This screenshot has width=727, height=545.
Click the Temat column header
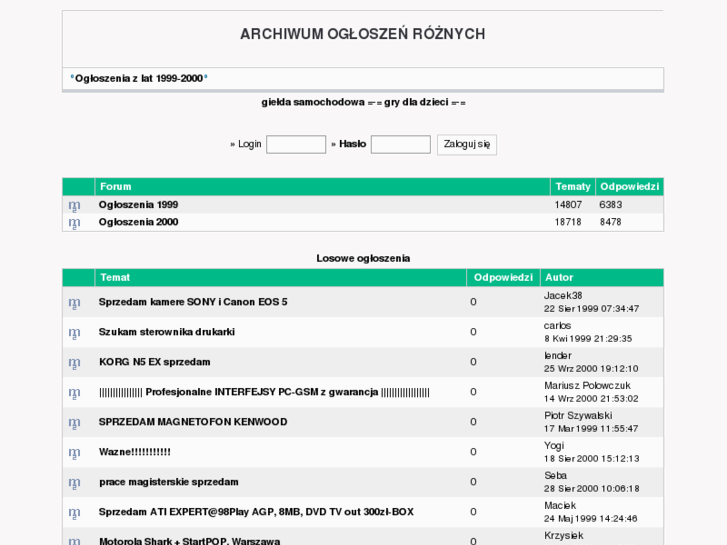tap(115, 277)
